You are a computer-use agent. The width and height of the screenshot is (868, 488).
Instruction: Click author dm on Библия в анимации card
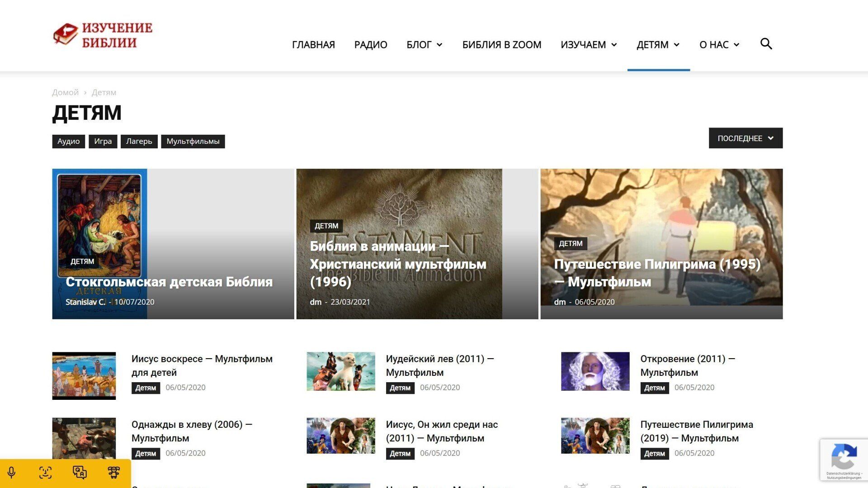(x=316, y=302)
